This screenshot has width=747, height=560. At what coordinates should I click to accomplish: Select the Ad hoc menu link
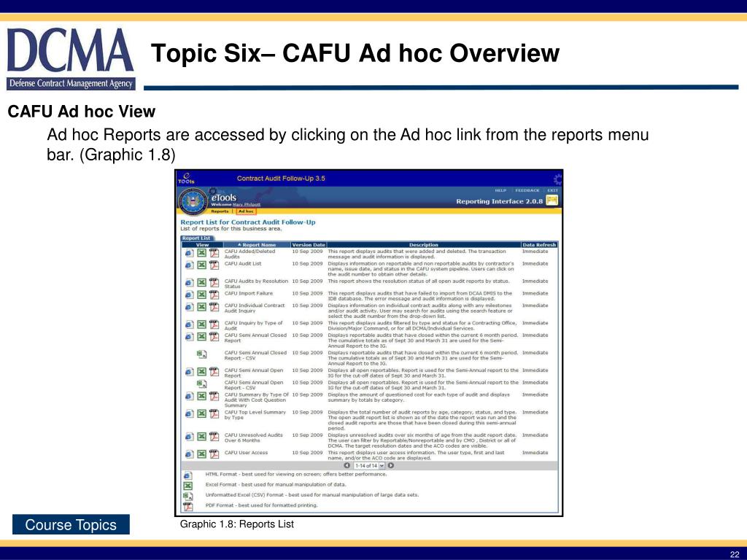pyautogui.click(x=246, y=211)
